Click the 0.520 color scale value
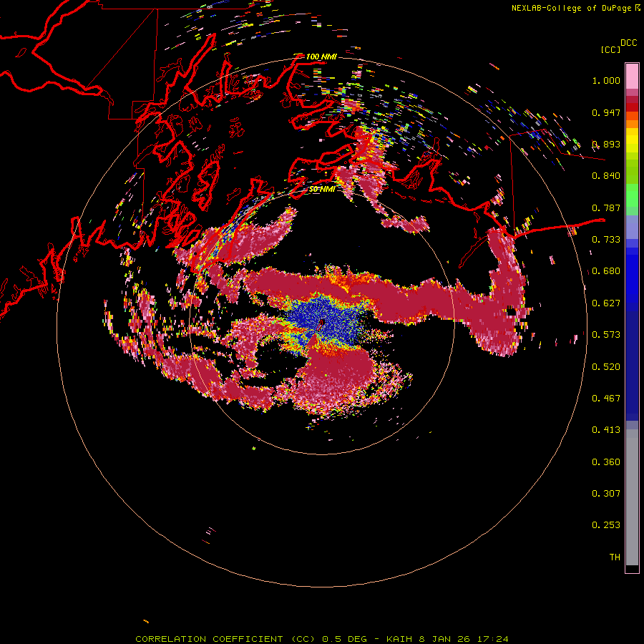Viewport: 644px width, 644px height. point(606,367)
